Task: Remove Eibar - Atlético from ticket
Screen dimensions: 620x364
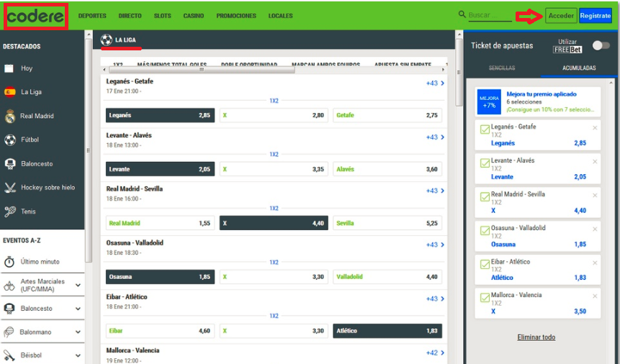Action: (x=595, y=263)
